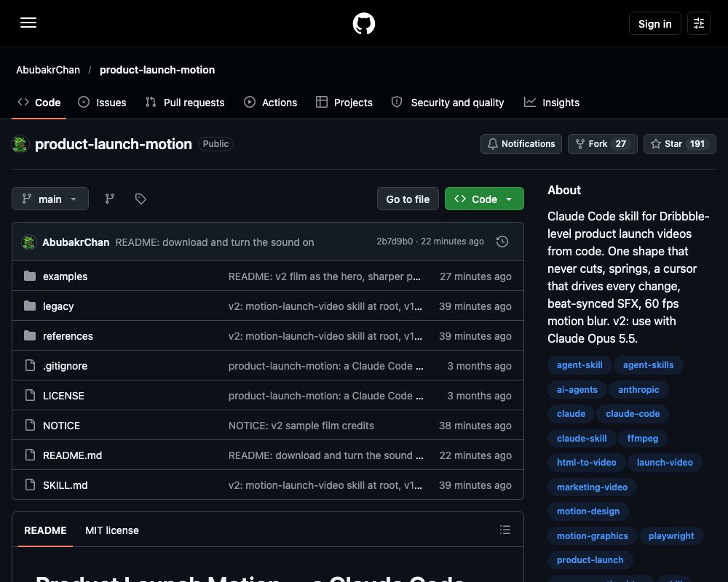The image size is (728, 582).
Task: Select the README tab
Action: [x=45, y=530]
